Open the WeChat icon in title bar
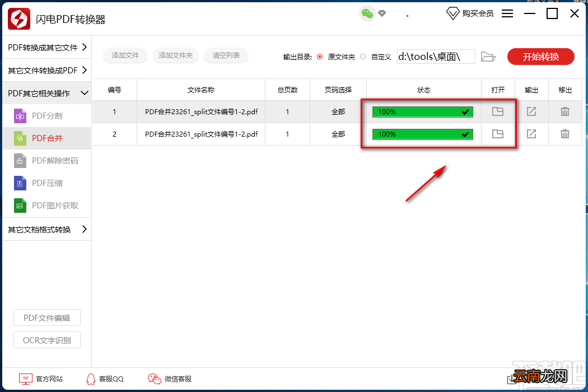 367,14
